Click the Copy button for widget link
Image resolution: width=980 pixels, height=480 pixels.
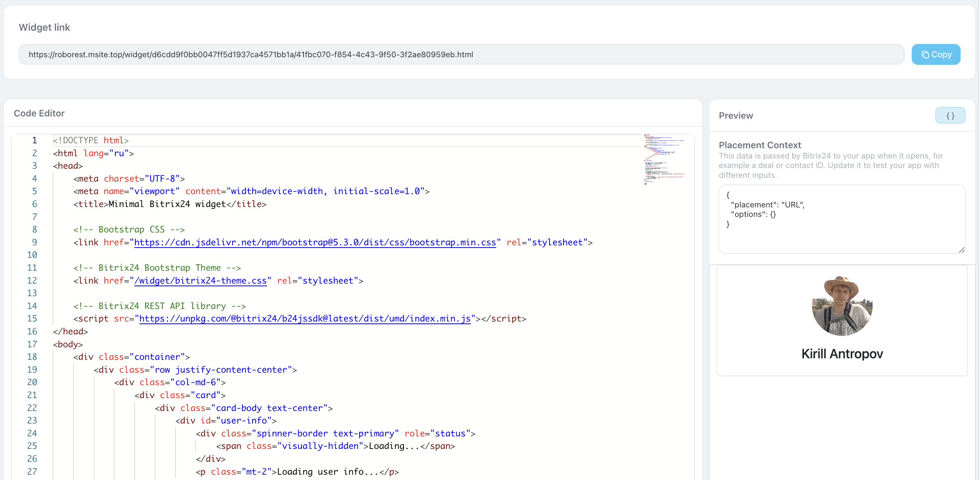pyautogui.click(x=936, y=54)
